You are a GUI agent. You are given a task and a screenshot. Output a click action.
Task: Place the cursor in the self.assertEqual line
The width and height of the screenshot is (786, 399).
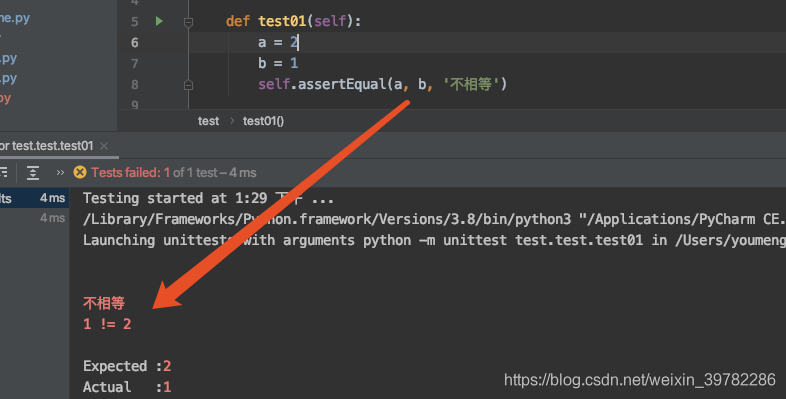point(382,84)
